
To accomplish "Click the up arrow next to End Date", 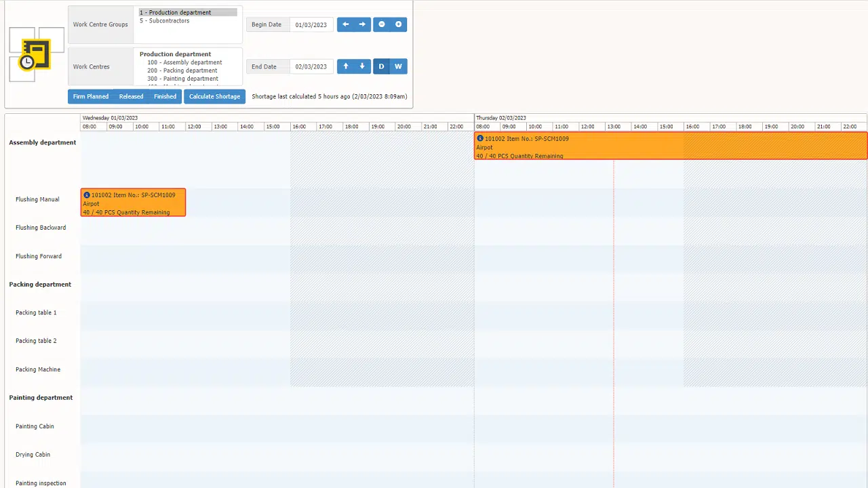I will pos(345,66).
